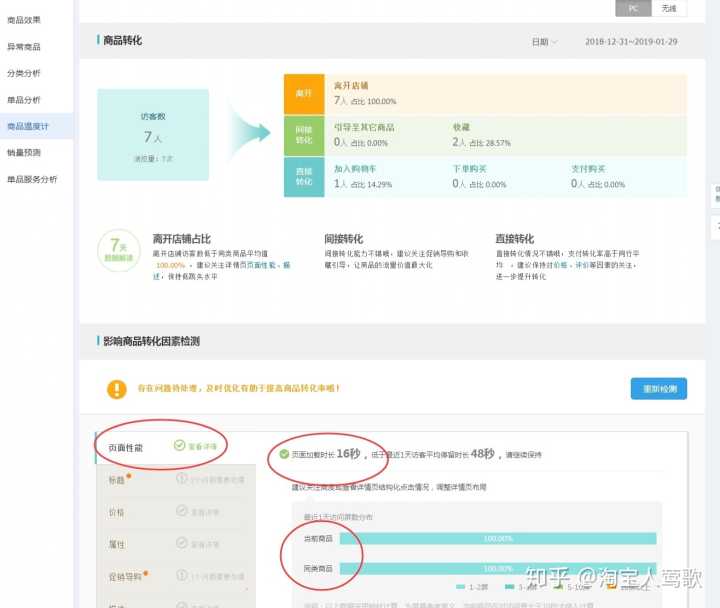Screen dimensions: 720x608
Task: Click the orange exclamation warning icon
Action: (x=117, y=389)
